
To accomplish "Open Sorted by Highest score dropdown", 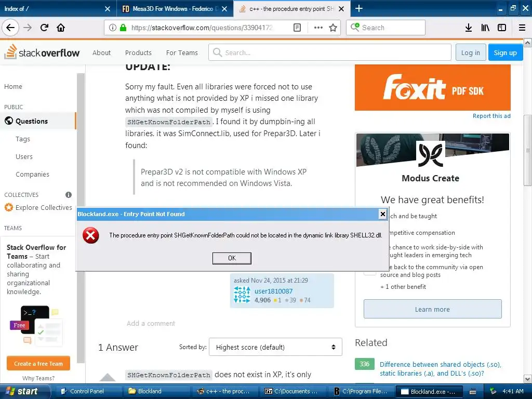I will pyautogui.click(x=275, y=347).
